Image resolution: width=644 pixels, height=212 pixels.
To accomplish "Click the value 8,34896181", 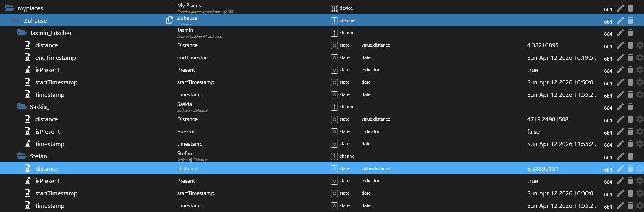I will click(543, 168).
